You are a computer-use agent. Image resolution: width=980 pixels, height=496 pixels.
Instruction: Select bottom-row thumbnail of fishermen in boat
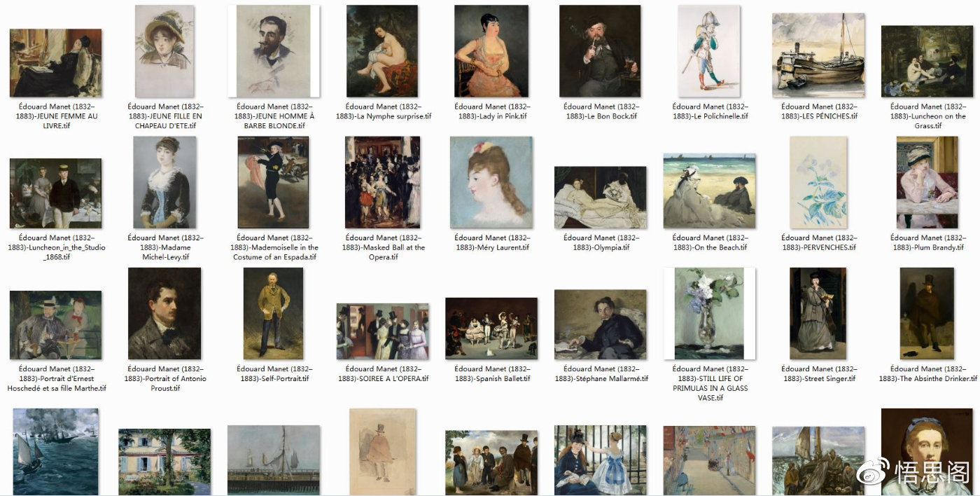click(818, 461)
